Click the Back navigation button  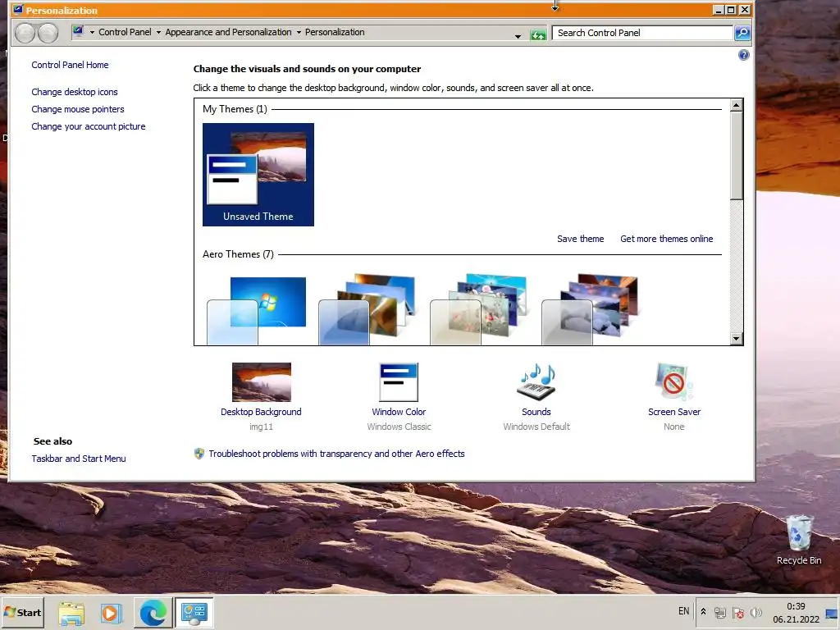click(25, 33)
